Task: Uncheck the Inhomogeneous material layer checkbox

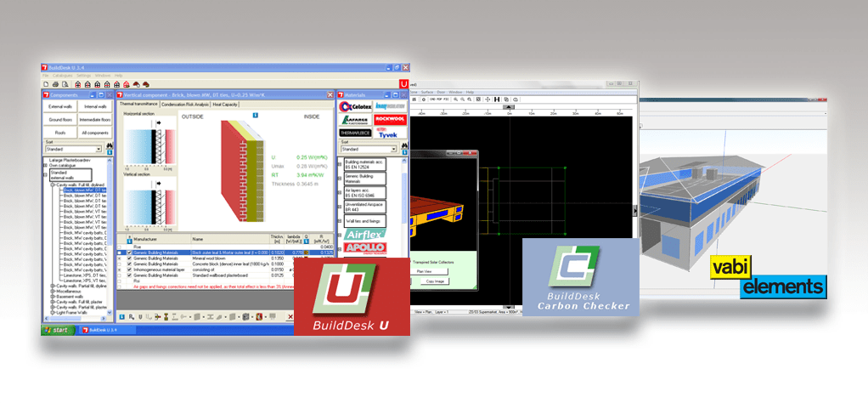Action: [x=130, y=270]
